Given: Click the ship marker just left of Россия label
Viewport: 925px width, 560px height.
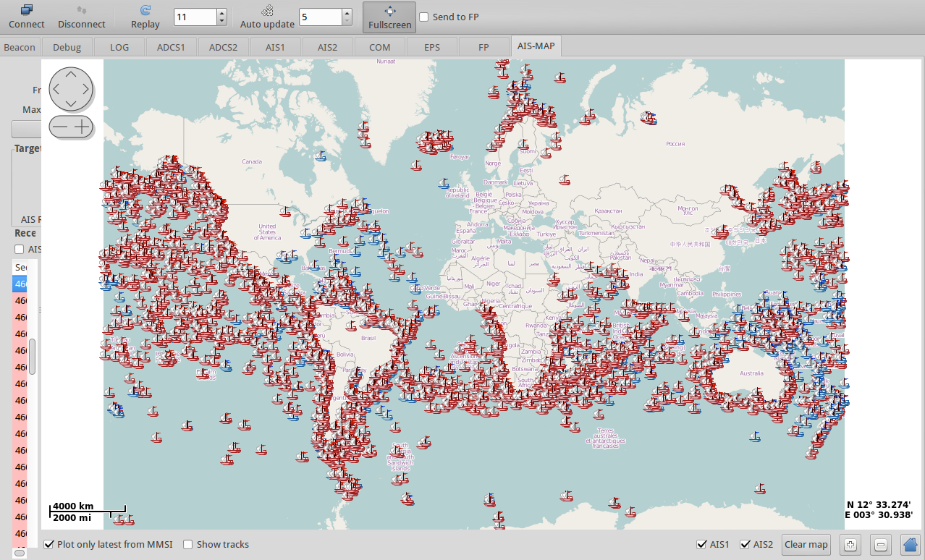Looking at the screenshot, I should point(649,118).
